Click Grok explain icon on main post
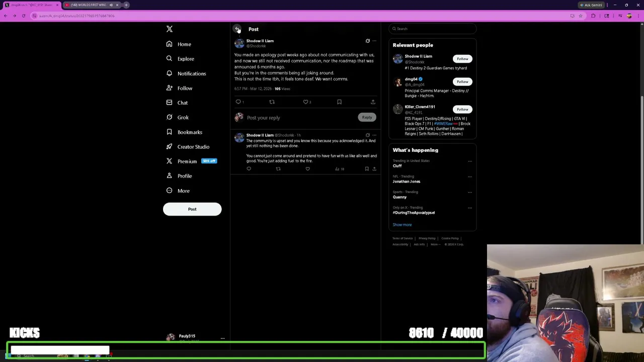The image size is (644, 362). 367,41
